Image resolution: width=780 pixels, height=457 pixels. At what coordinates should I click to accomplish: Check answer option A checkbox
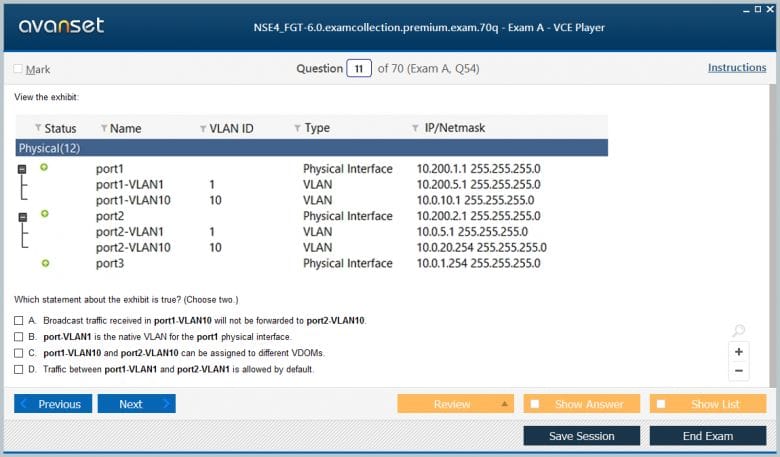[x=19, y=321]
